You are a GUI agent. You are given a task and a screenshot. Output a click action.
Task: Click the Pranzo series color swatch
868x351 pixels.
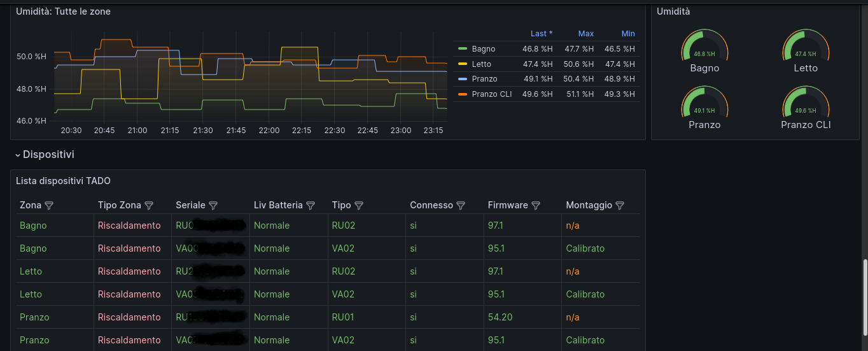point(463,79)
